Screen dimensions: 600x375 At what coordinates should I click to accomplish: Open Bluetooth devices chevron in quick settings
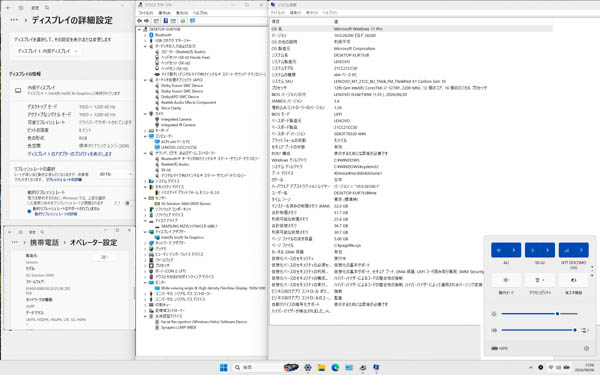(548, 250)
